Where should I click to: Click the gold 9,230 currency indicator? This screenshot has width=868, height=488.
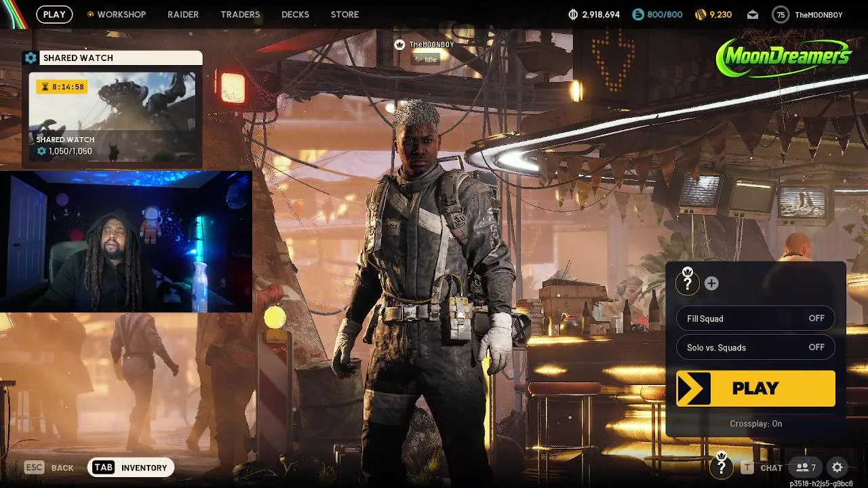point(713,14)
